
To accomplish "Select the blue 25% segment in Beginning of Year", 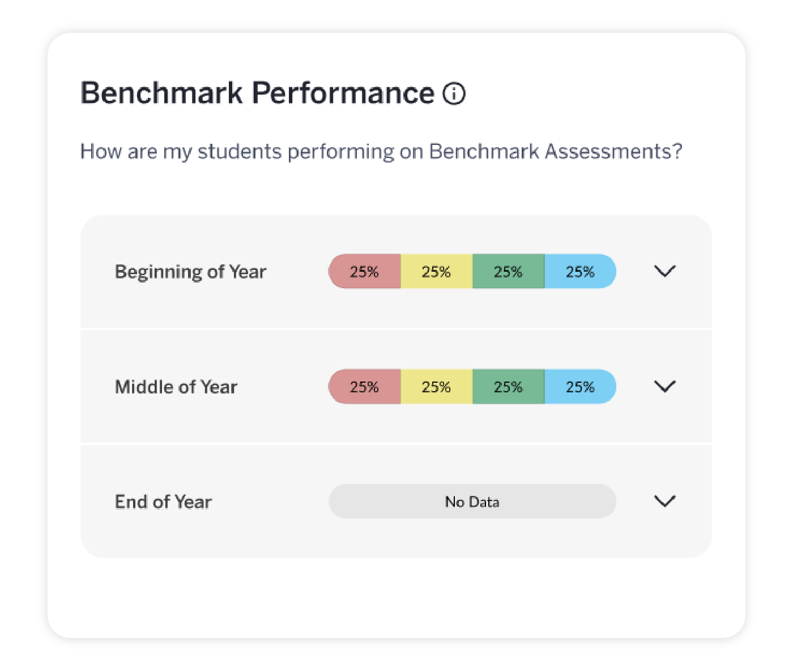I will point(580,271).
